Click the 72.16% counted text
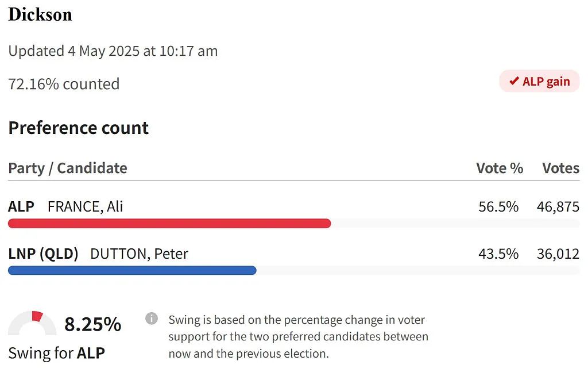The image size is (588, 376). coord(64,84)
